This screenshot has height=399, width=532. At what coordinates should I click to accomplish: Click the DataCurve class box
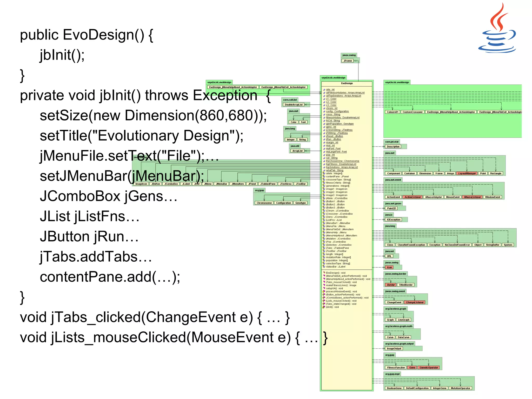pos(403,337)
